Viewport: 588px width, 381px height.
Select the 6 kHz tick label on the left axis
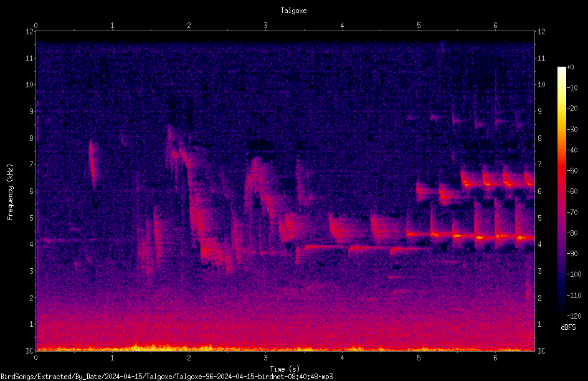[31, 191]
